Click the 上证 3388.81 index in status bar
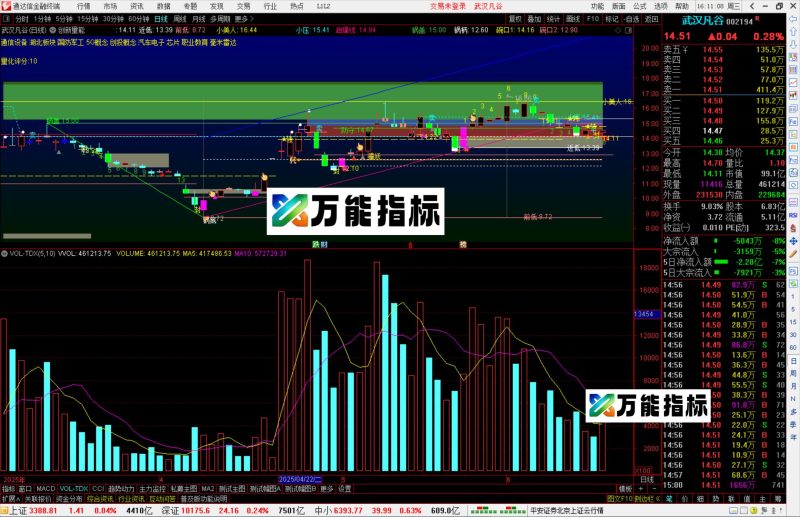The image size is (800, 517). click(x=33, y=510)
